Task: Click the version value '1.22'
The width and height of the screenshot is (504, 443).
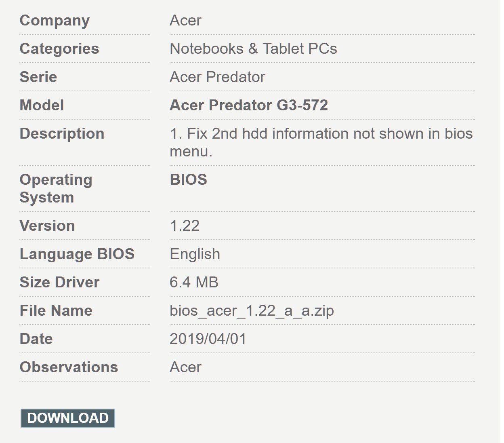Action: tap(185, 226)
